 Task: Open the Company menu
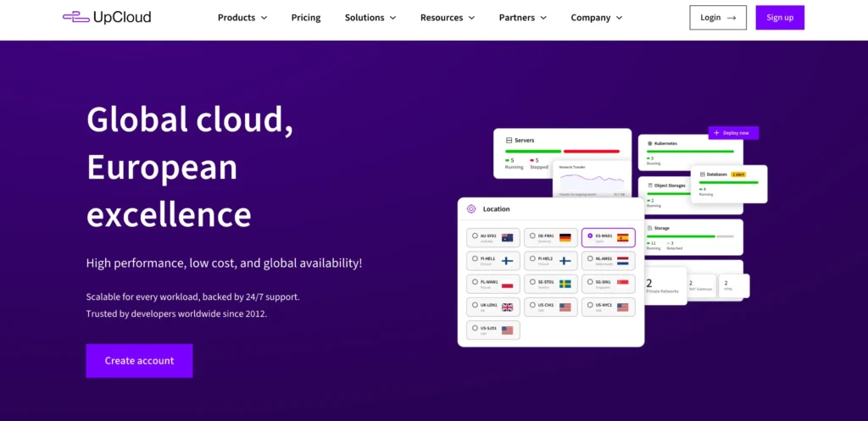pos(596,18)
